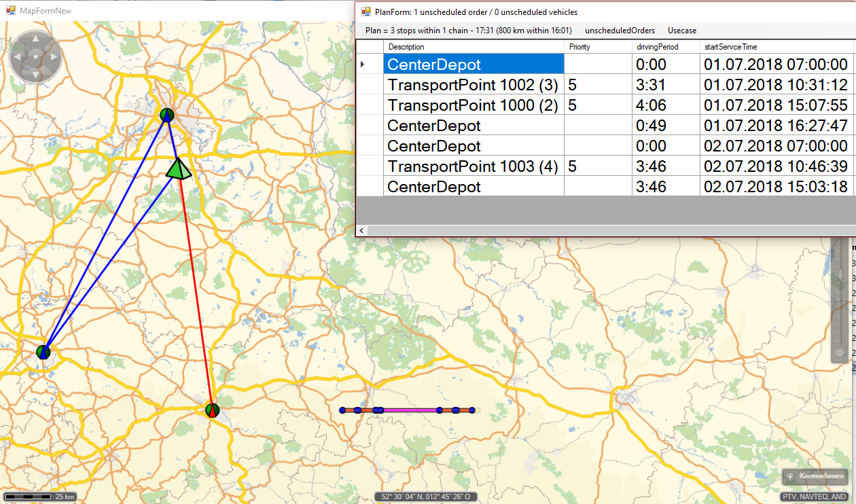Sort by the drivingPeriod column header

coord(658,47)
